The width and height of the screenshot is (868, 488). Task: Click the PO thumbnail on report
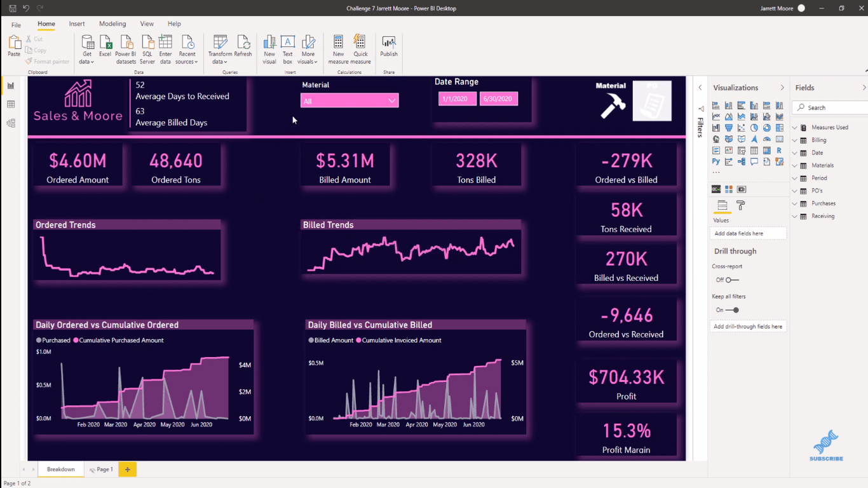click(652, 101)
